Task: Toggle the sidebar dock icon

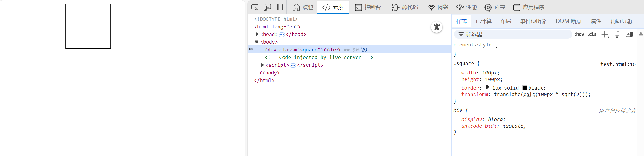Action: coord(280,7)
